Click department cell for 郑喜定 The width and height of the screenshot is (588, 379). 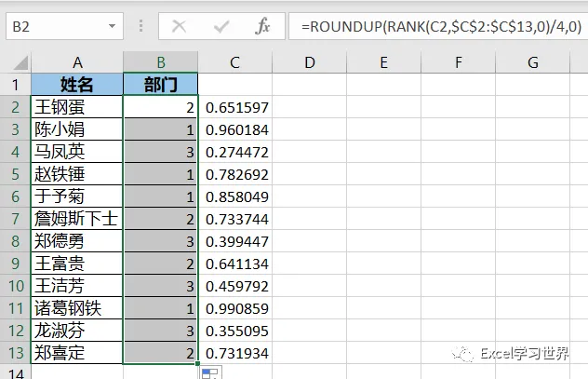tap(161, 353)
